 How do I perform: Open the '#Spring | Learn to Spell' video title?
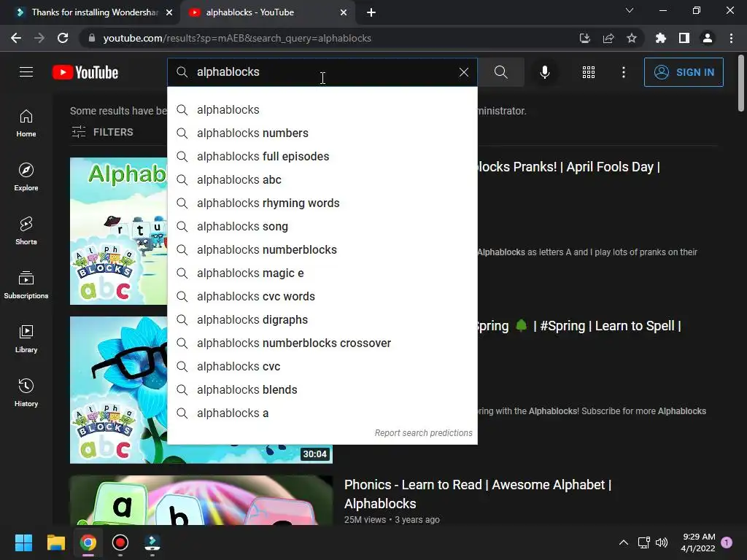tap(578, 326)
